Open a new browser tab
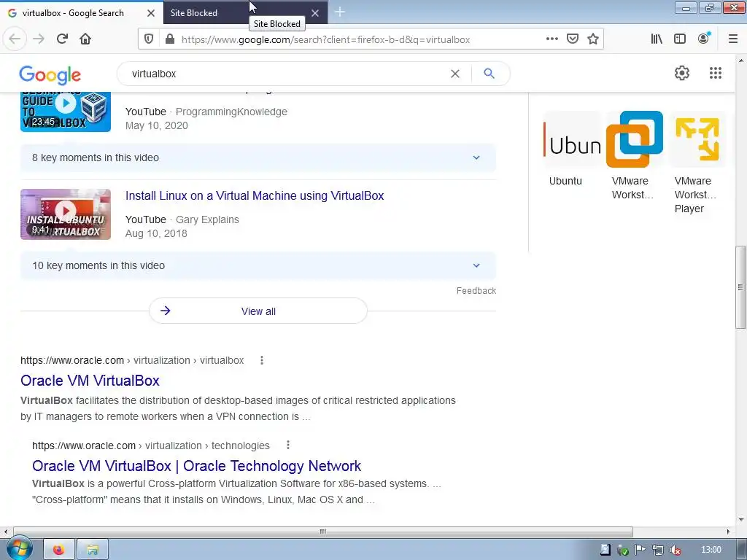This screenshot has height=560, width=747. pos(340,12)
